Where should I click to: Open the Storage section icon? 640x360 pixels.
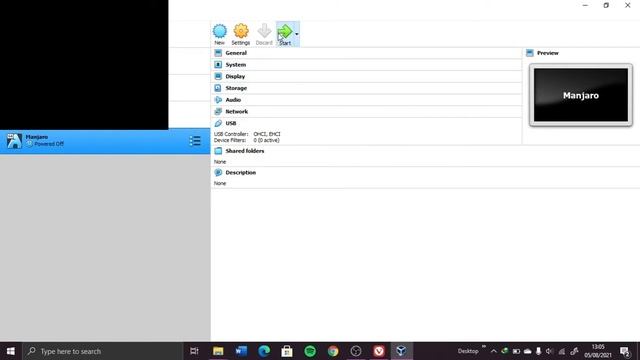click(x=218, y=88)
